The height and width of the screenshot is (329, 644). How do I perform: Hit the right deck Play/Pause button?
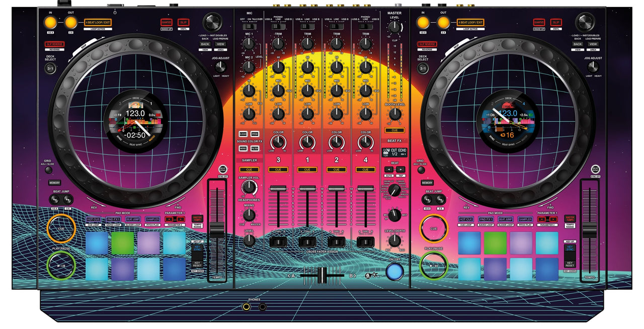pyautogui.click(x=434, y=265)
